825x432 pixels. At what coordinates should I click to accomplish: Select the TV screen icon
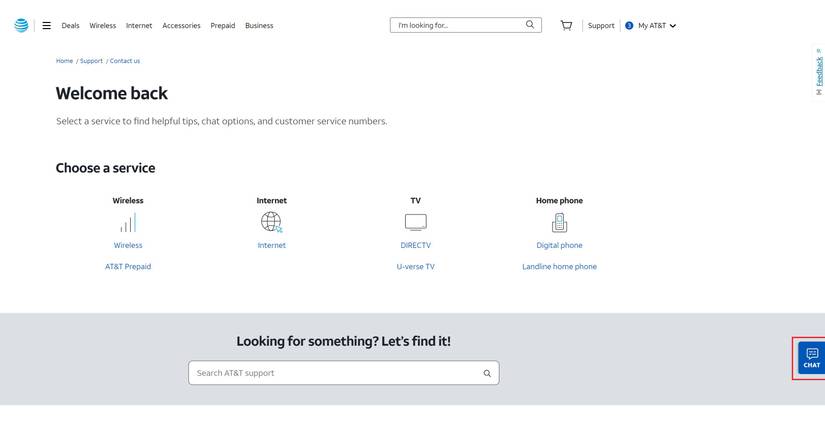click(416, 222)
